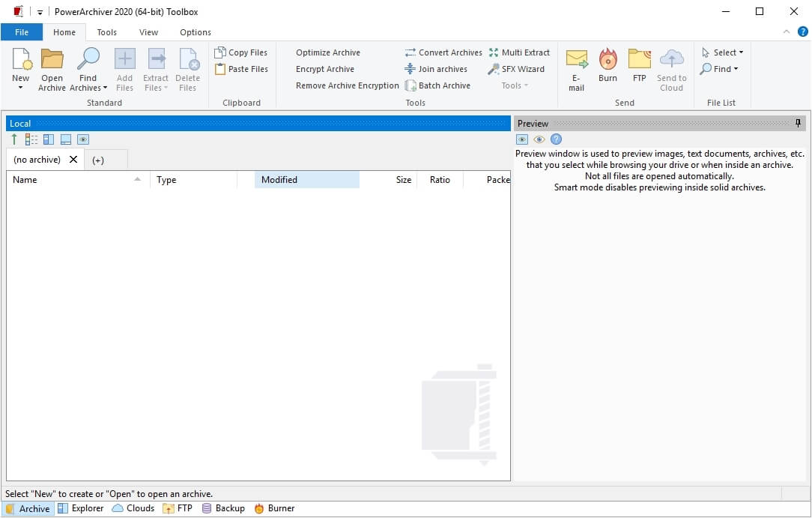Click the Convert Archives tool

coord(443,52)
